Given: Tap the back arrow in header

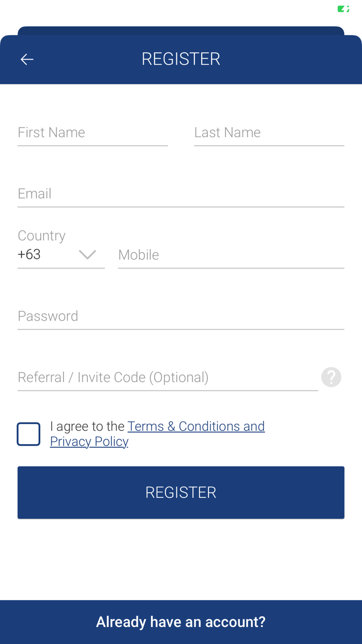Looking at the screenshot, I should coord(27,60).
